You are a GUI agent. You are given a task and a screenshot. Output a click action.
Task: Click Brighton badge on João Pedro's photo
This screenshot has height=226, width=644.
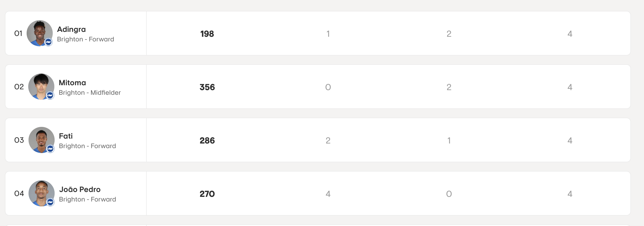pyautogui.click(x=50, y=202)
